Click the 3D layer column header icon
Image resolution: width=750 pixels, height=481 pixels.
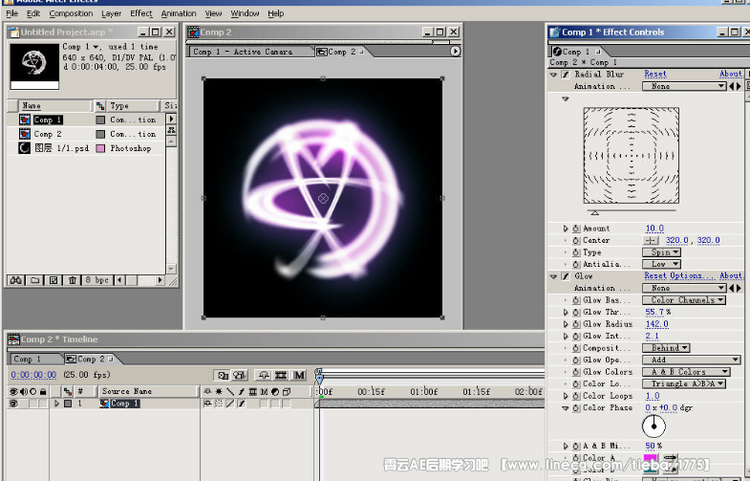point(287,392)
